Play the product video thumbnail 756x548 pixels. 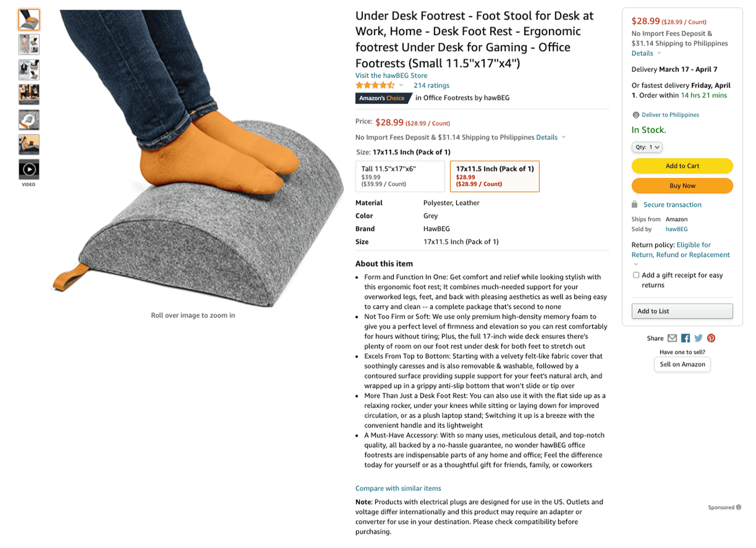(x=29, y=170)
